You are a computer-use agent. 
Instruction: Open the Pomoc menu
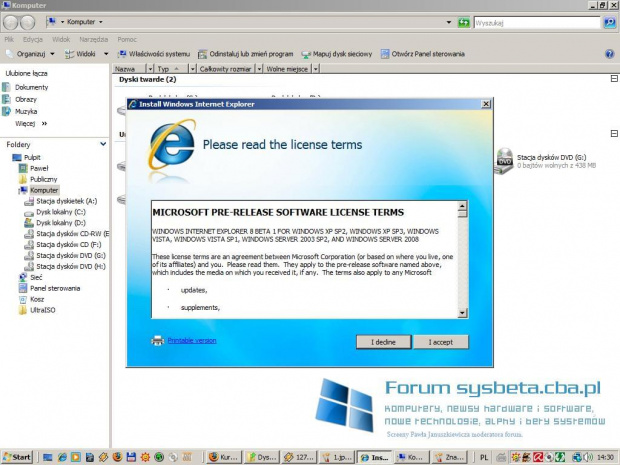[127, 40]
